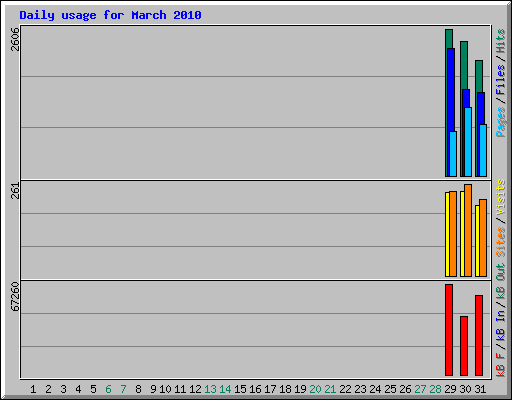
Task: Click the orange Sites bar for day 30
Action: point(468,230)
